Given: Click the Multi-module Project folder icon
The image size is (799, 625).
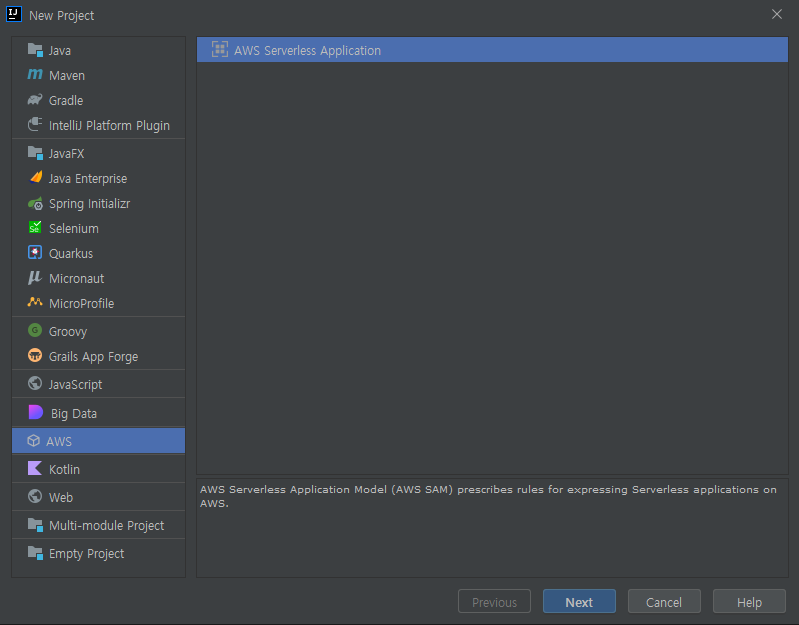Looking at the screenshot, I should click(35, 525).
